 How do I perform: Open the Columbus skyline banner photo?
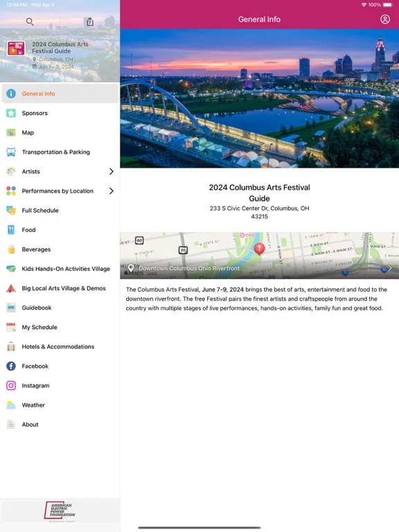pos(259,98)
